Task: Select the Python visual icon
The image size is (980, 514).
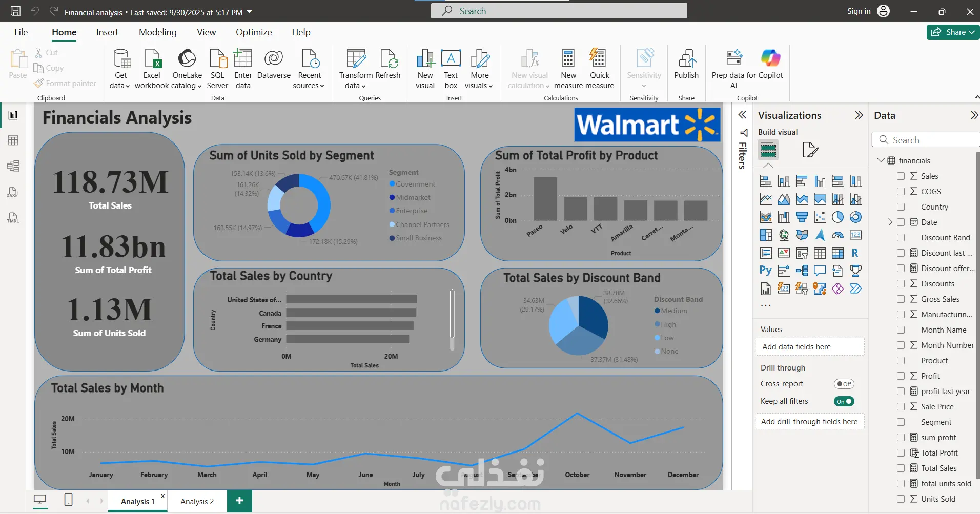Action: click(766, 271)
